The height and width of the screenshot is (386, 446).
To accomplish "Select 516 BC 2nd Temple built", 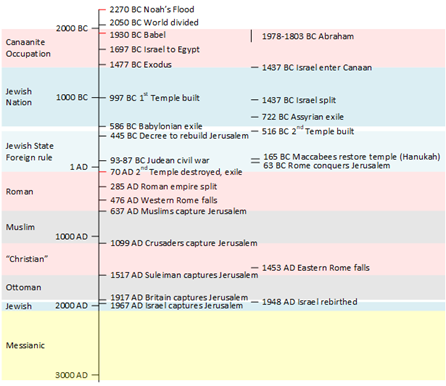I will [x=308, y=131].
